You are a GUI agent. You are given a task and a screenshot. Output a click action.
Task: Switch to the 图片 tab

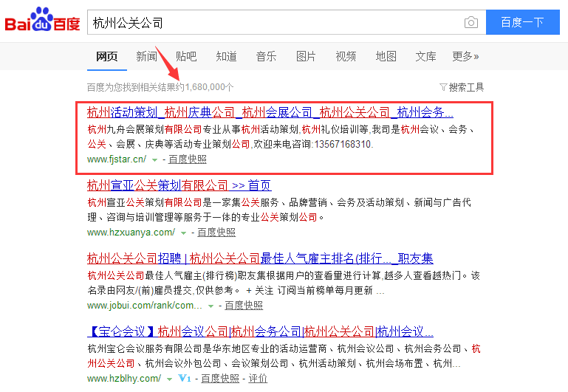pos(306,56)
